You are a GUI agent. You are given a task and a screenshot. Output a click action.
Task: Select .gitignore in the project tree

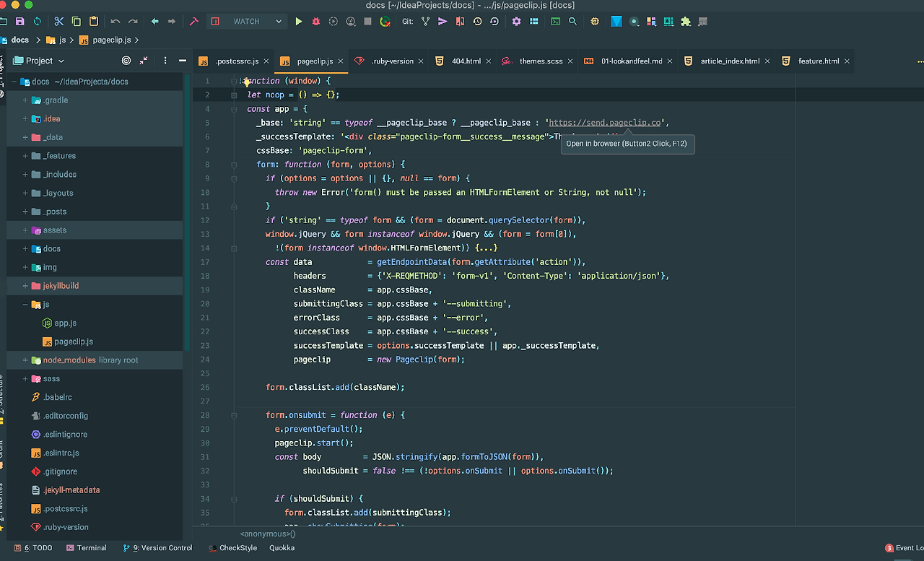tap(54, 472)
